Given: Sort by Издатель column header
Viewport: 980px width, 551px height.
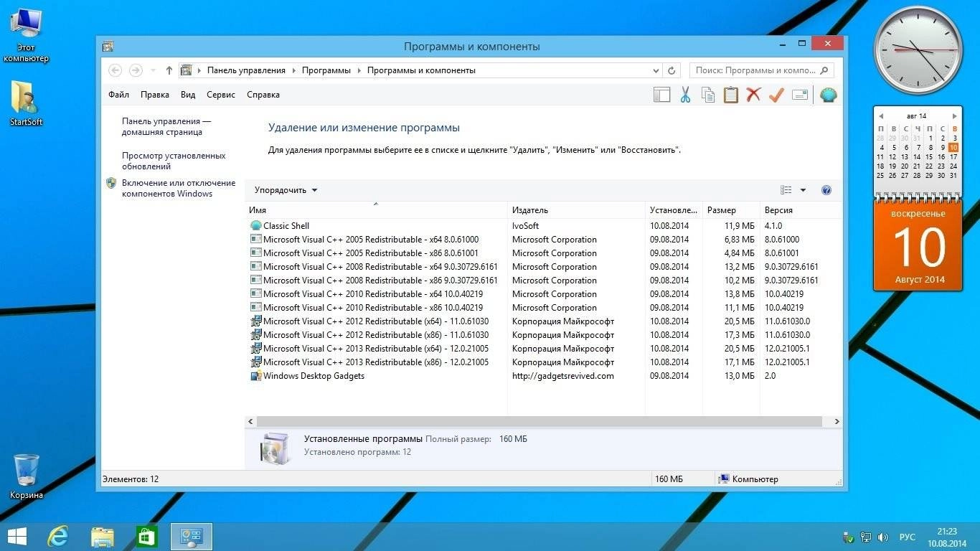Looking at the screenshot, I should [576, 210].
